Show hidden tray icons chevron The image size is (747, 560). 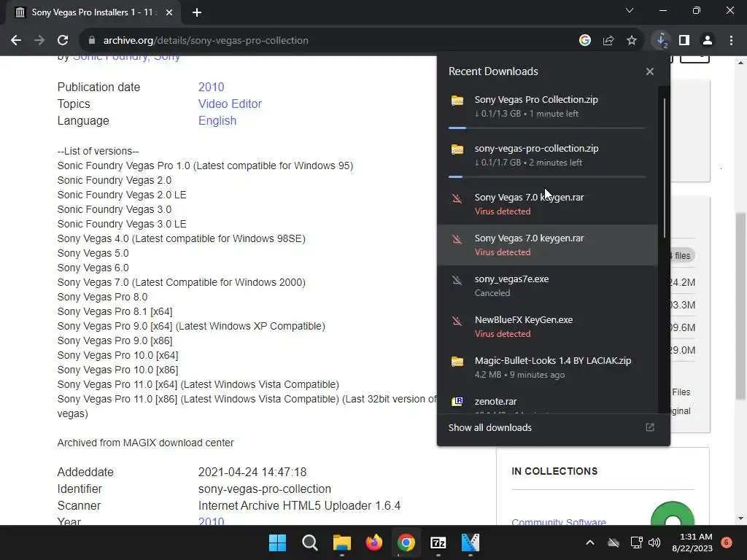point(589,542)
